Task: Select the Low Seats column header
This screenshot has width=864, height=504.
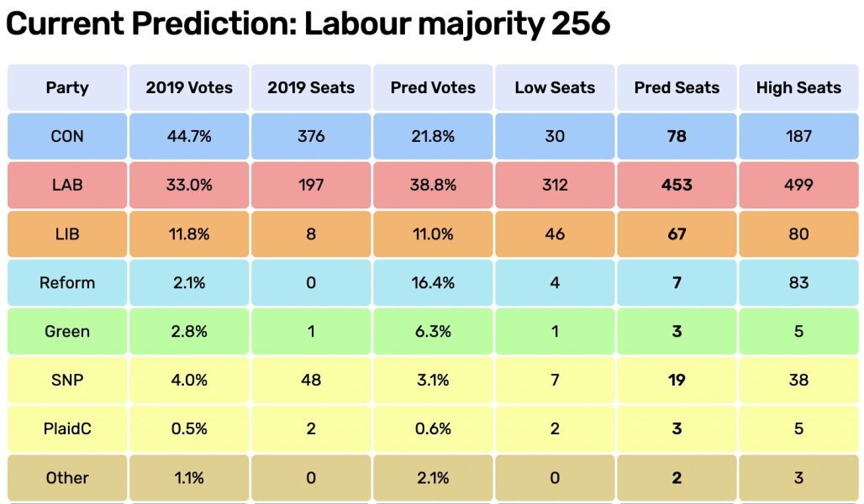Action: pos(555,87)
